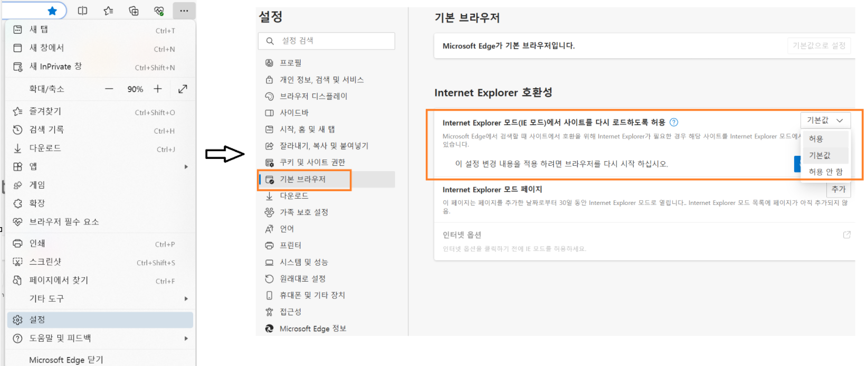The image size is (868, 366).
Task: Open 인터넷 옵션 external link icon
Action: coord(847,235)
